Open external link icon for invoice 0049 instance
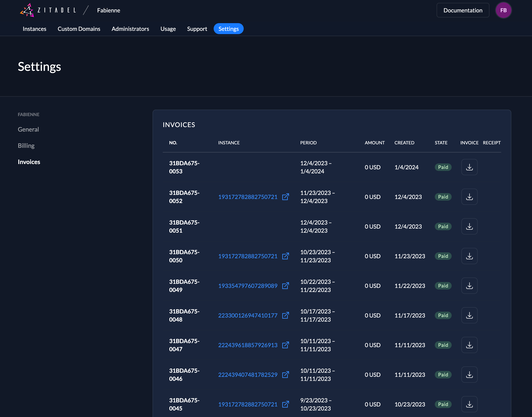 (x=285, y=286)
